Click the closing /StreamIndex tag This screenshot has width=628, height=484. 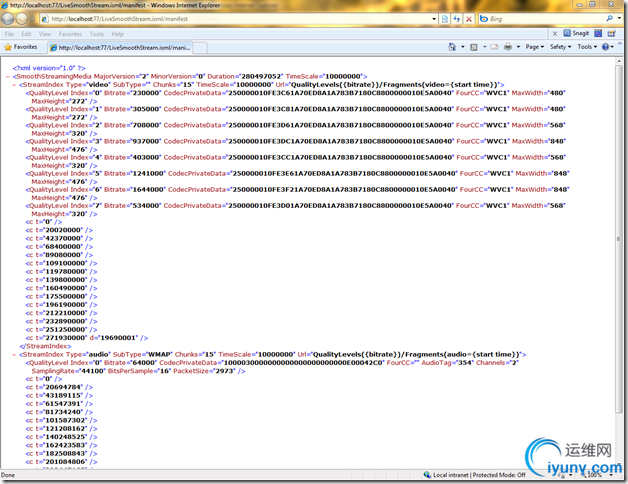pos(45,346)
